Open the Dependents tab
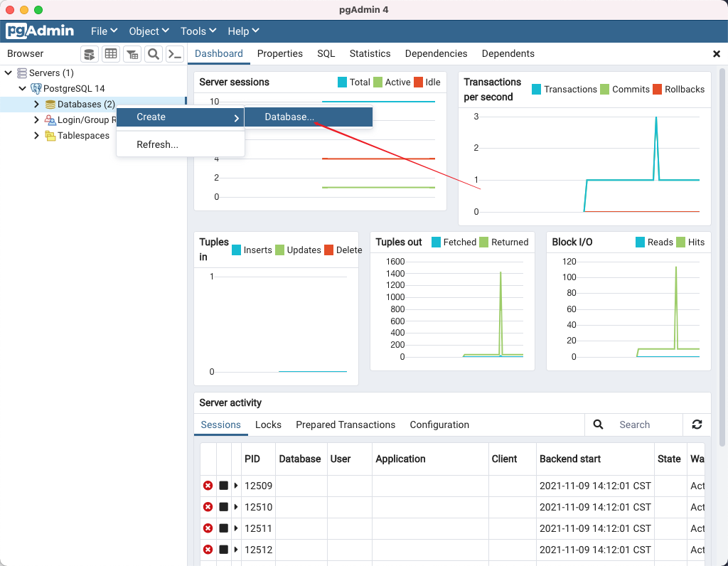 [x=508, y=54]
